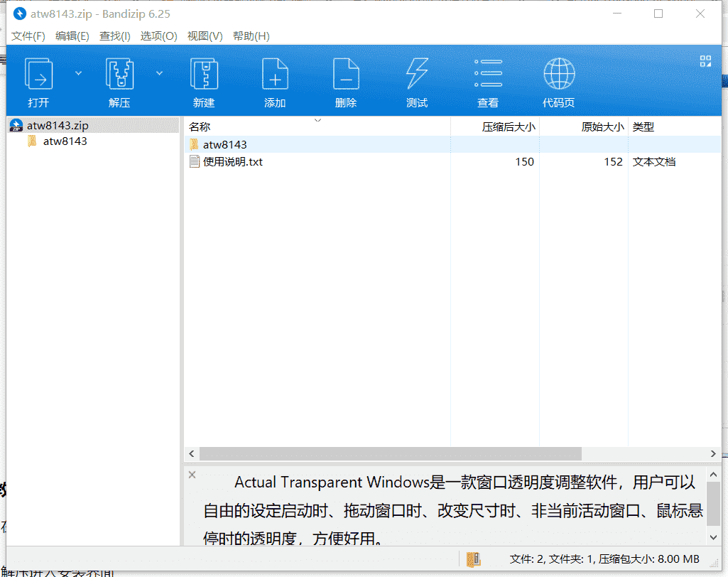728x577 pixels.
Task: Click the horizontal scrollbar thumb
Action: pos(391,453)
